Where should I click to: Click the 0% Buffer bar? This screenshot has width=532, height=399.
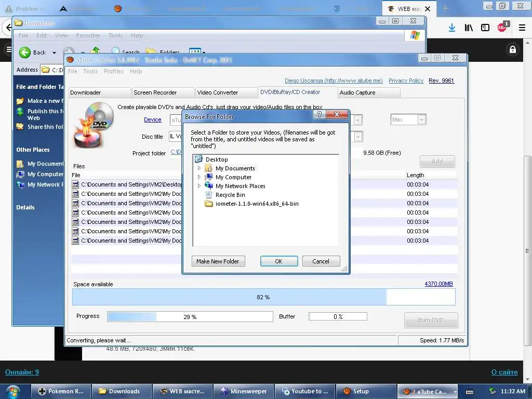pyautogui.click(x=338, y=316)
